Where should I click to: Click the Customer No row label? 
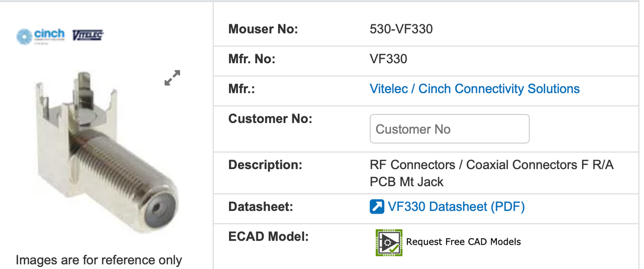(x=270, y=119)
